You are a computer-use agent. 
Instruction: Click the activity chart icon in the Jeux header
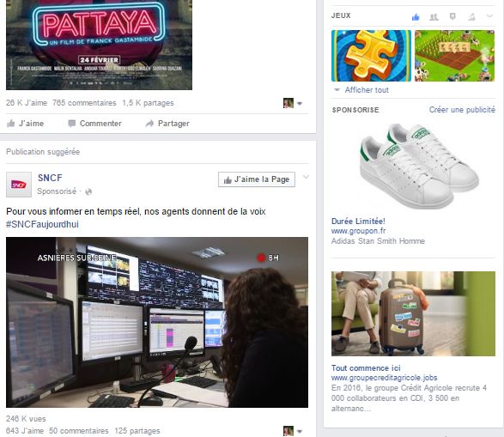point(471,16)
